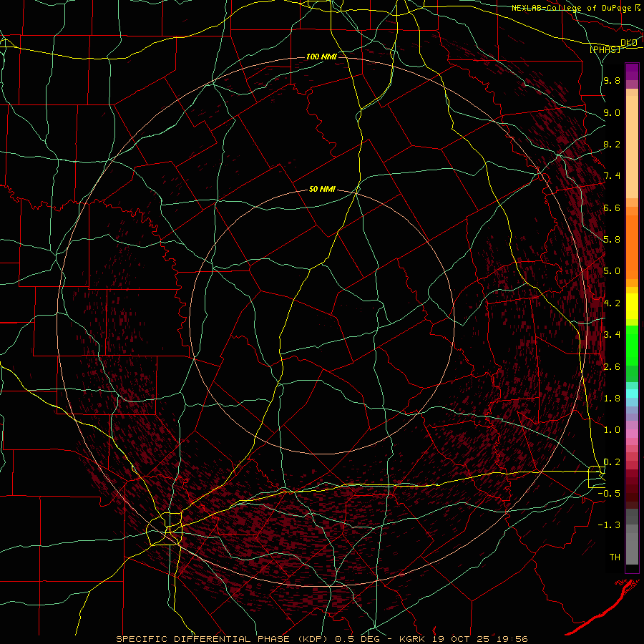Click the bright green band of the color scale
The width and height of the screenshot is (644, 644).
coord(632,344)
